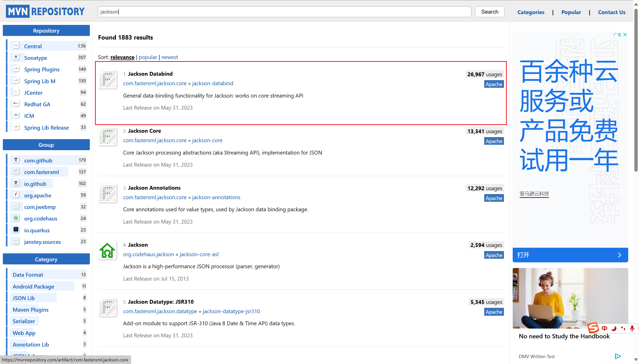Viewport: 639px width, 364px height.
Task: Click the green house icon for Jackson
Action: pyautogui.click(x=108, y=250)
